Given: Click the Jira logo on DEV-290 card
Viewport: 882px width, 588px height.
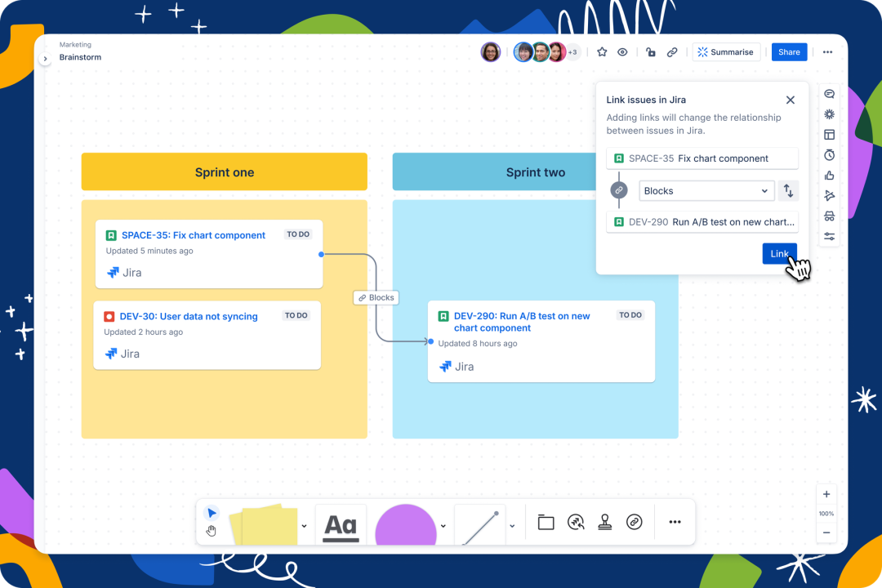Looking at the screenshot, I should pos(457,367).
